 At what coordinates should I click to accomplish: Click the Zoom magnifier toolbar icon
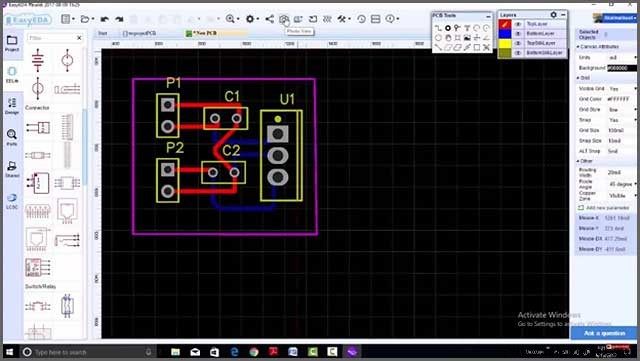(230, 19)
